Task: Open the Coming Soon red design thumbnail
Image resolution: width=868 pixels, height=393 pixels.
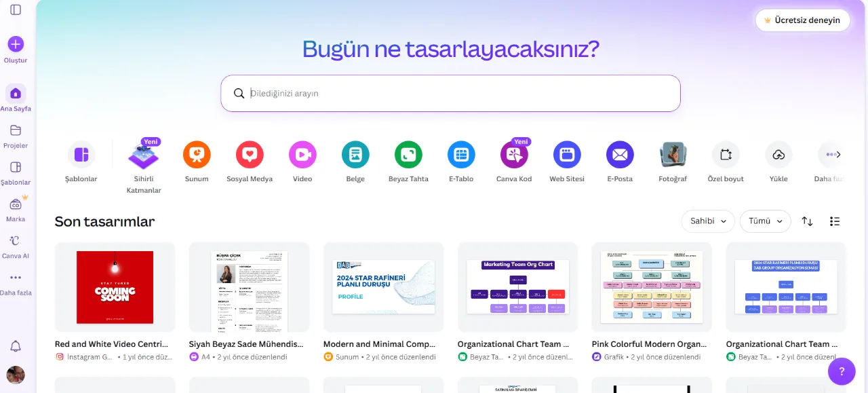Action: [x=115, y=287]
